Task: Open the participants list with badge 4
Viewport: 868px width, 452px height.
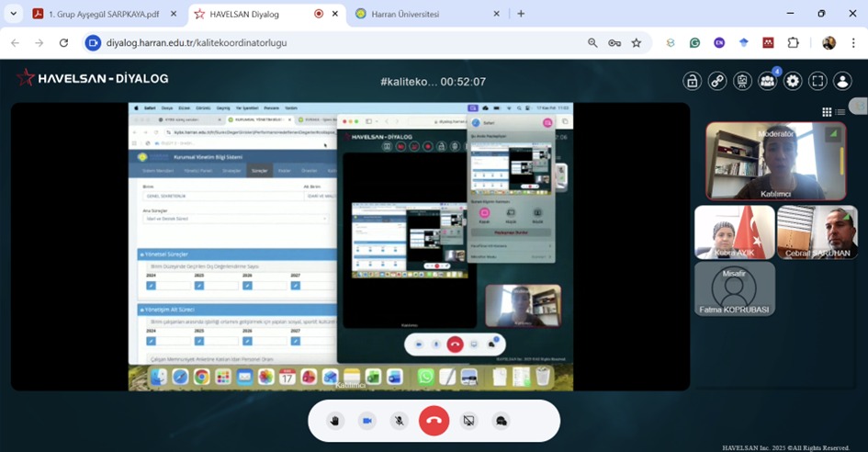Action: (x=767, y=81)
